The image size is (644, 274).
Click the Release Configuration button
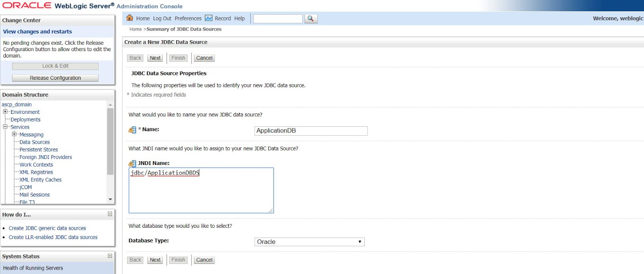coord(55,78)
